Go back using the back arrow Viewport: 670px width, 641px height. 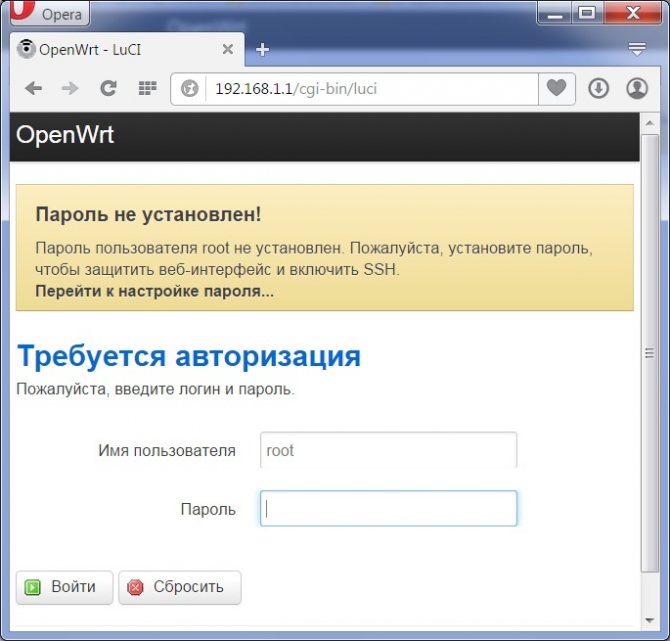pyautogui.click(x=33, y=88)
